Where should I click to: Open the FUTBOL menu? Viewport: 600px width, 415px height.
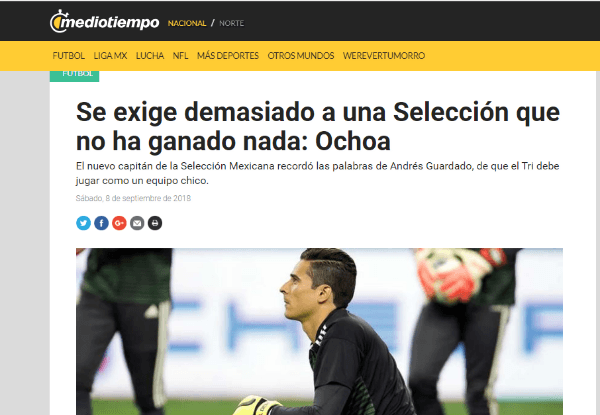[68, 56]
